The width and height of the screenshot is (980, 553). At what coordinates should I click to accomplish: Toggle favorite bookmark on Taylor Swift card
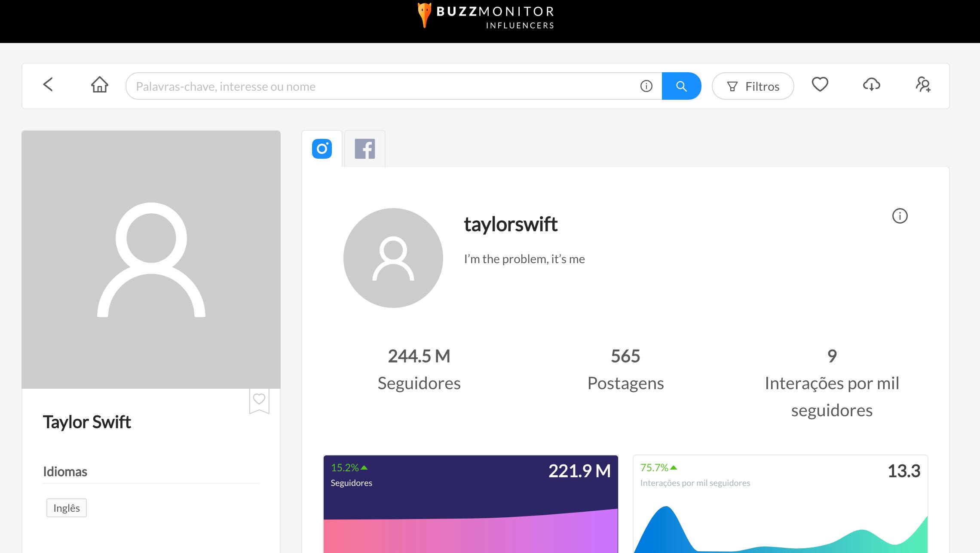pos(259,401)
